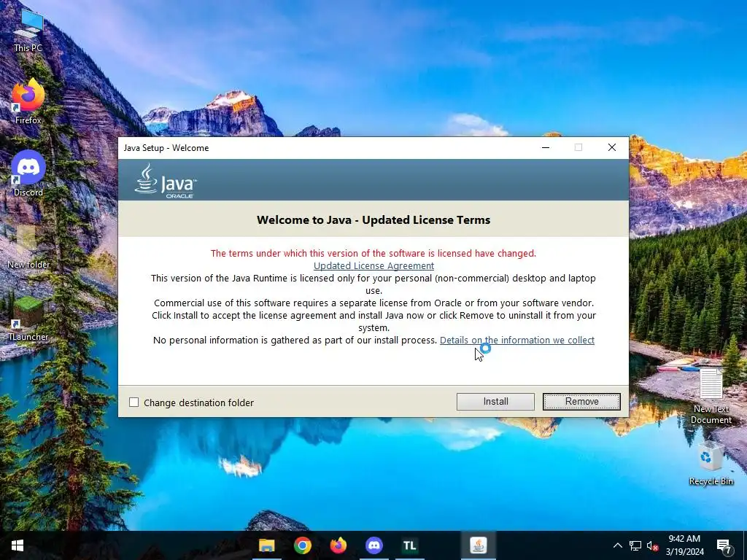747x560 pixels.
Task: Select the This PC desktop icon
Action: pos(28,31)
